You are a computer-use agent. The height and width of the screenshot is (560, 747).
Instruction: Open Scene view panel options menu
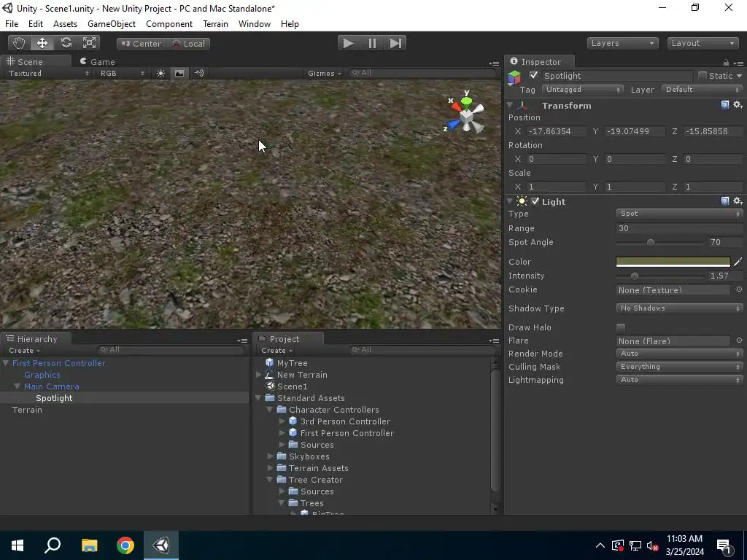click(x=494, y=63)
